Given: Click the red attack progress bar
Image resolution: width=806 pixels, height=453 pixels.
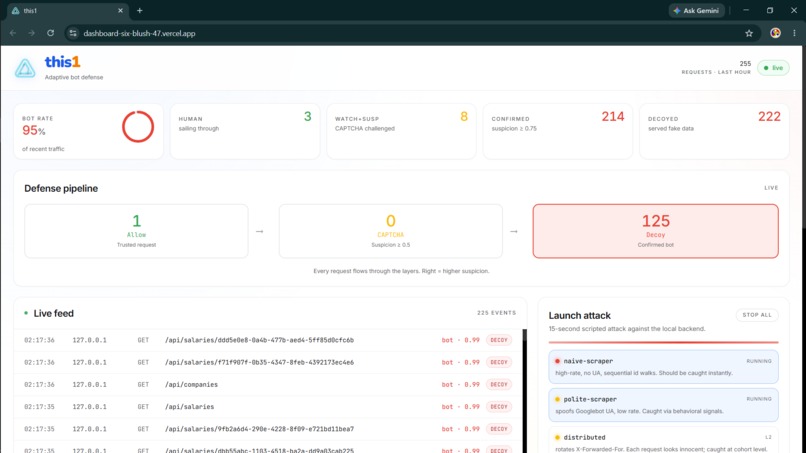Looking at the screenshot, I should [663, 342].
